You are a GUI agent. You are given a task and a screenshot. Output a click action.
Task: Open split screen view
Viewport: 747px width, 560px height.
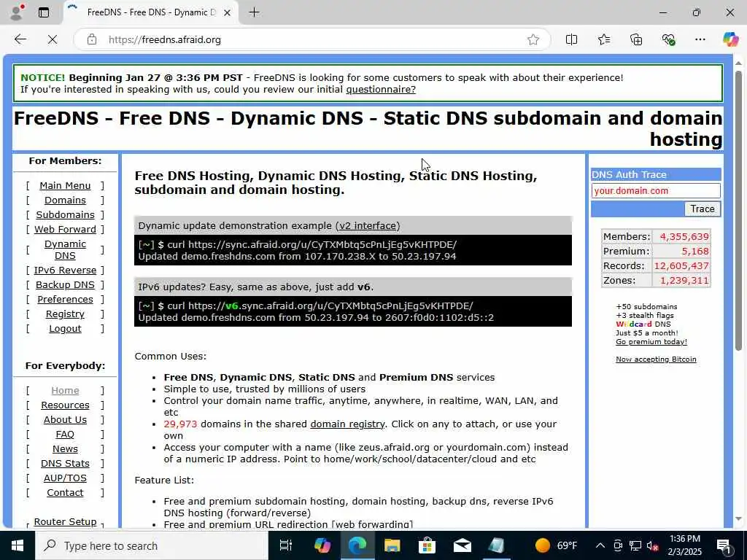pos(571,39)
